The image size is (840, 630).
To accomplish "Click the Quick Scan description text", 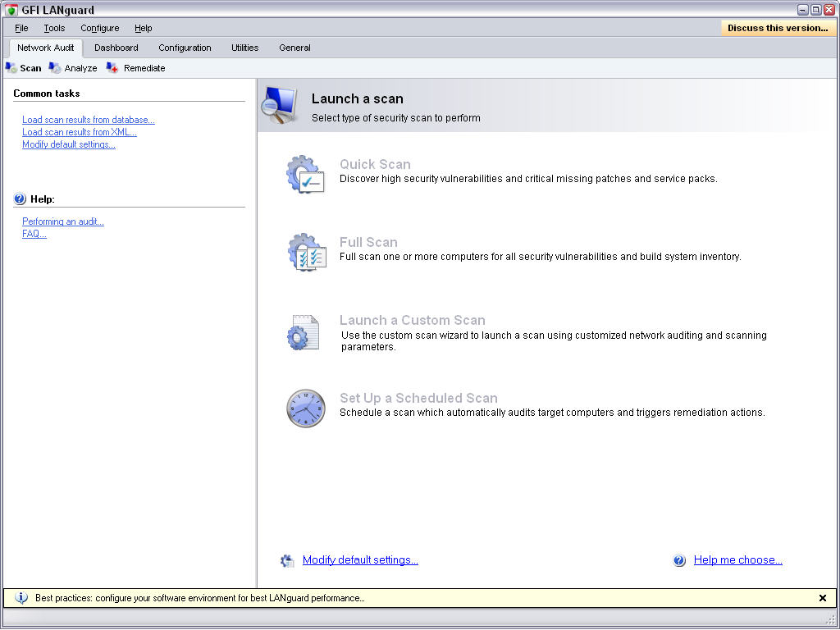I will click(528, 179).
